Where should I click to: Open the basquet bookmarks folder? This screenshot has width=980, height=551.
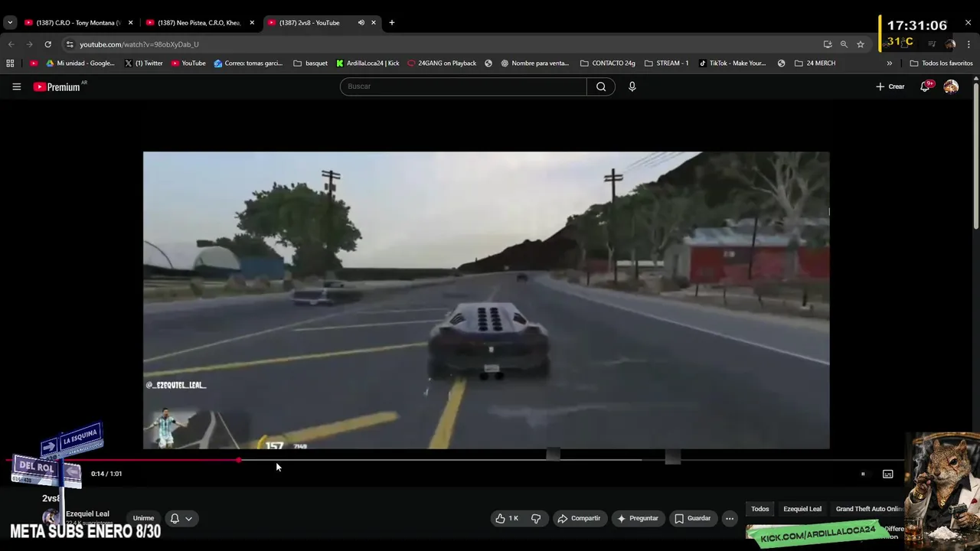[x=310, y=64]
